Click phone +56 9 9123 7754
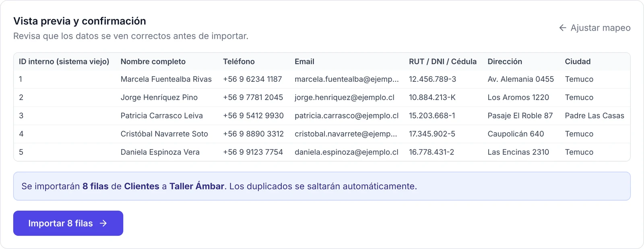644x249 pixels. 253,152
